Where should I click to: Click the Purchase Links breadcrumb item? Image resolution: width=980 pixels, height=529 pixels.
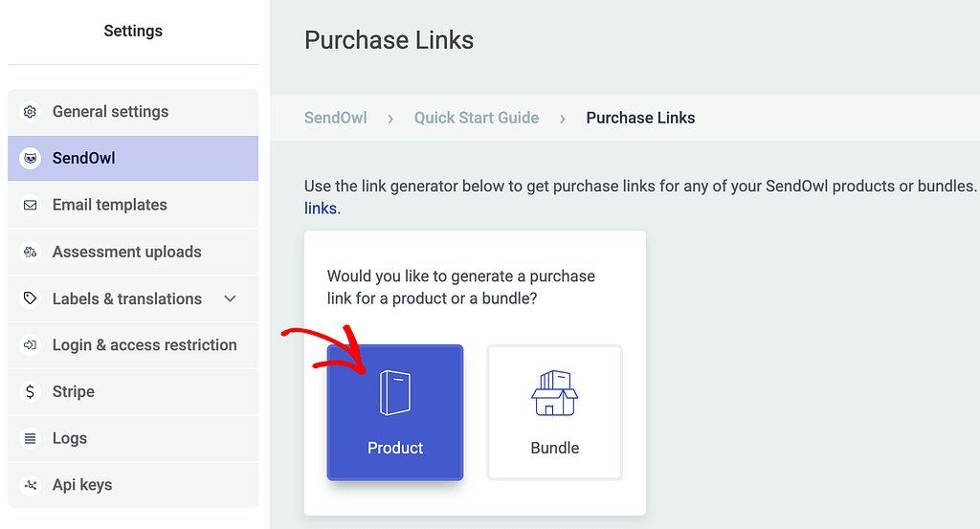[x=640, y=118]
